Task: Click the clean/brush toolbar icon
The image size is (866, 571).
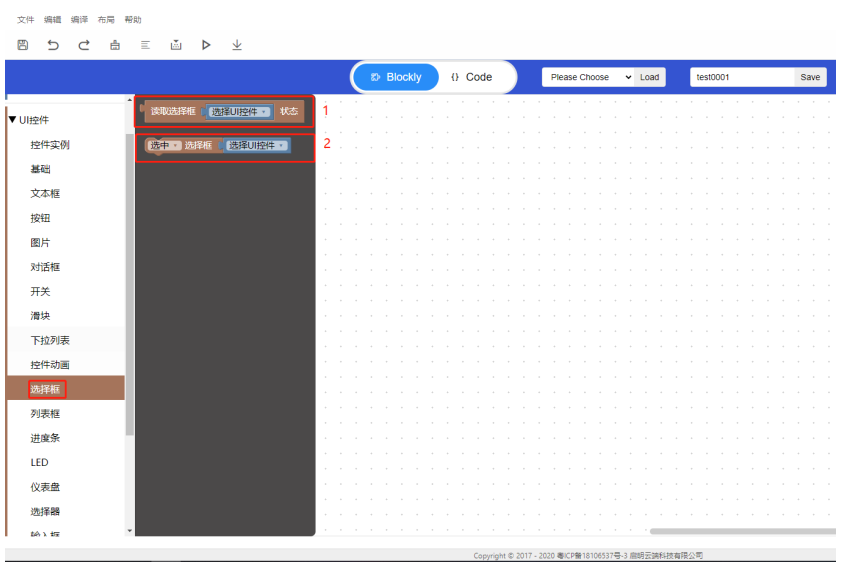Action: [x=115, y=45]
